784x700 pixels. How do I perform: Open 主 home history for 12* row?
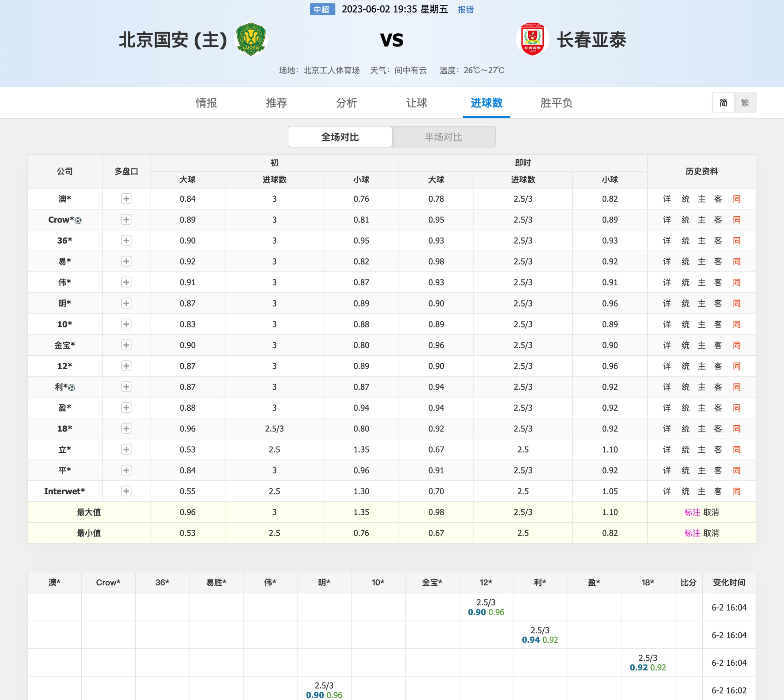pos(702,366)
